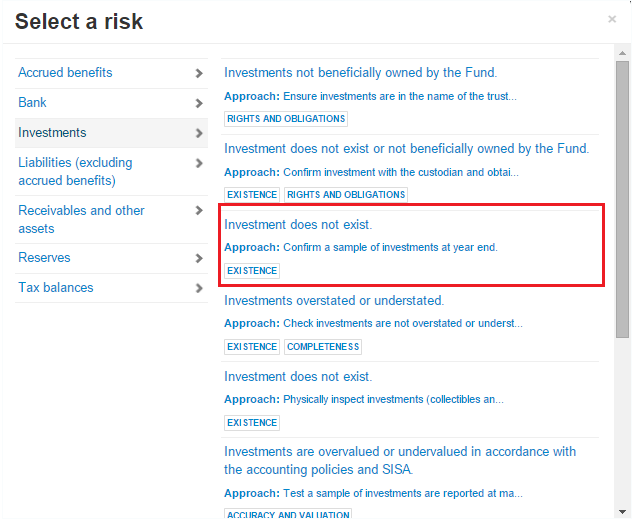Select the Accrued benefits category
Viewport: 641px width, 528px height.
[65, 73]
